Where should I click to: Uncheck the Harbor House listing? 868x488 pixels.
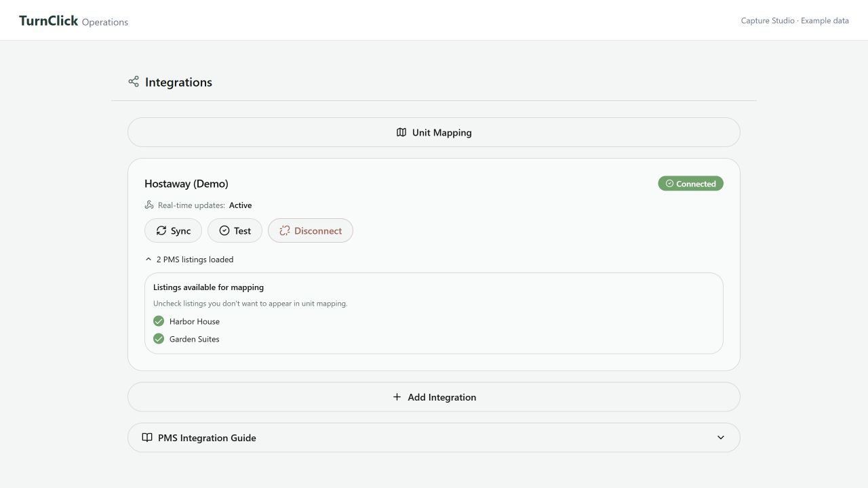tap(159, 321)
